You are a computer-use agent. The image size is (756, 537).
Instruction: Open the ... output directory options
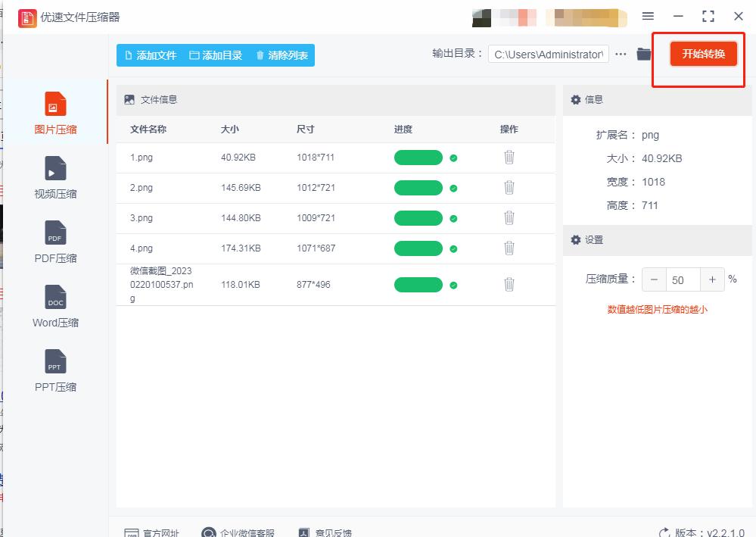621,54
